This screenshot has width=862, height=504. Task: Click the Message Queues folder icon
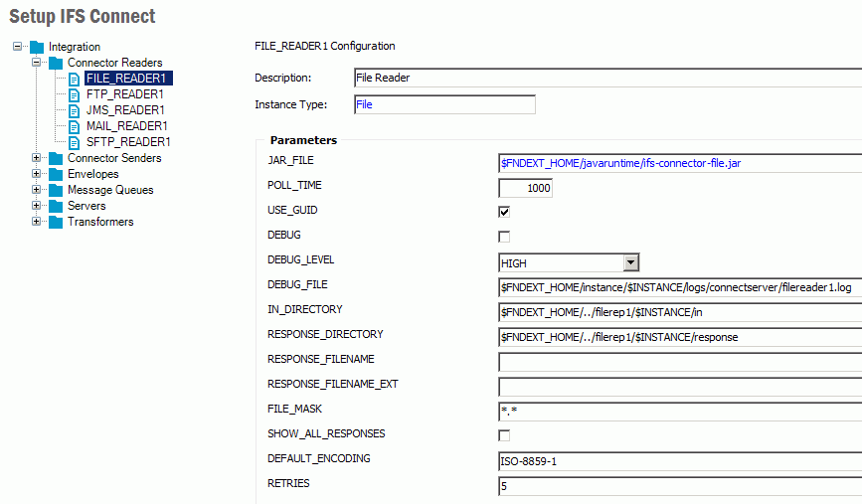tap(56, 190)
